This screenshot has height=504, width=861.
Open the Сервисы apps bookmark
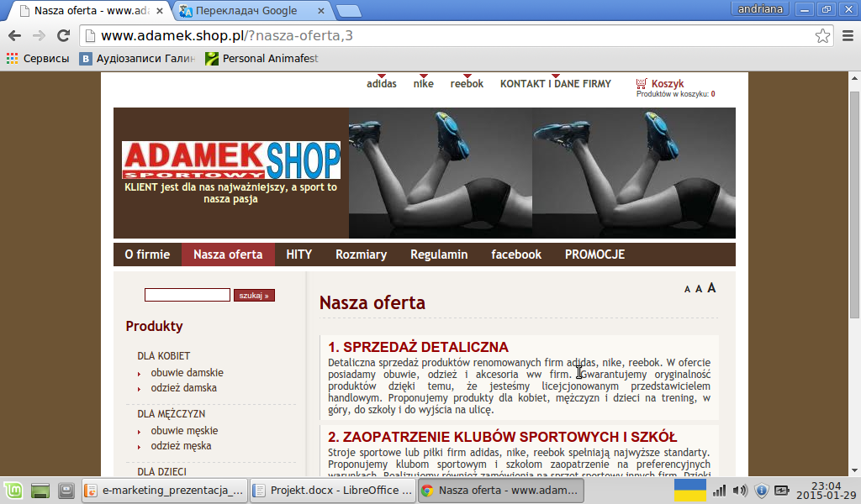coord(38,59)
